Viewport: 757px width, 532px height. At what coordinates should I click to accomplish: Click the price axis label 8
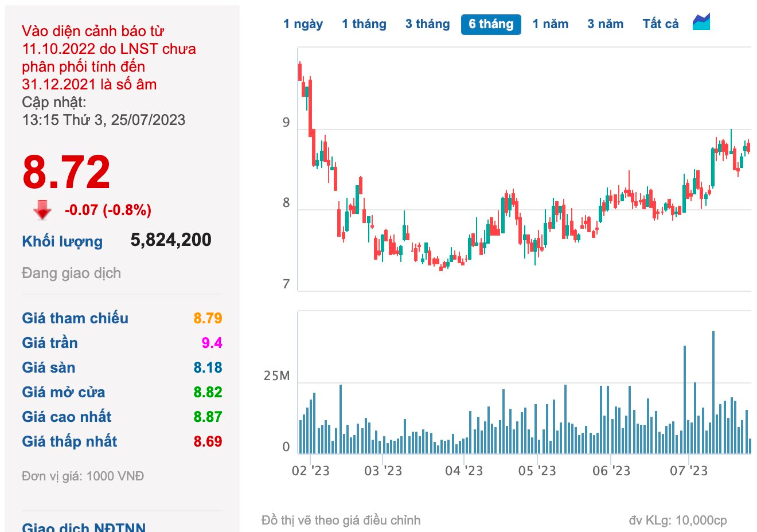coord(286,203)
